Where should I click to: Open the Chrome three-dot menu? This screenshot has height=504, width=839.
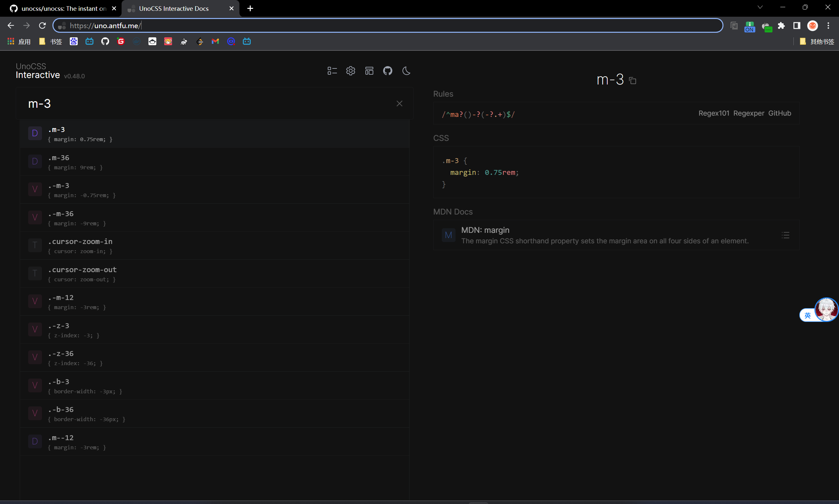829,26
